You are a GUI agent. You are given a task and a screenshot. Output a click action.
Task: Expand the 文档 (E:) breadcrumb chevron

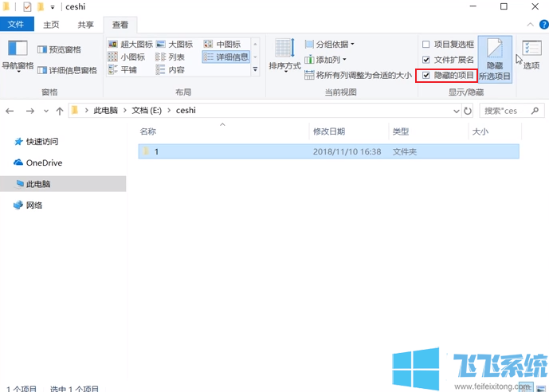coord(169,111)
